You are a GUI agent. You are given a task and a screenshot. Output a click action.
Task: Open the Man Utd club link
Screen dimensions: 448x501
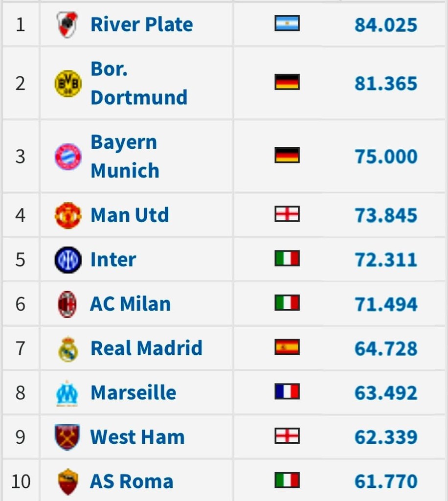coord(130,215)
